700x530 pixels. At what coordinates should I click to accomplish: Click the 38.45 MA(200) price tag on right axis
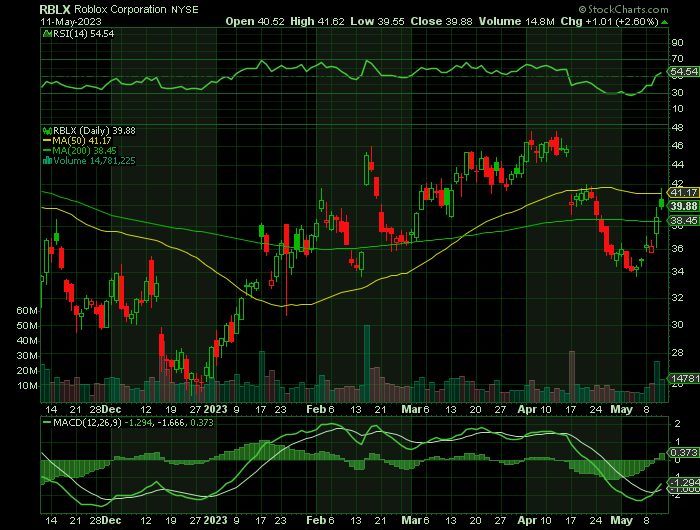click(684, 221)
